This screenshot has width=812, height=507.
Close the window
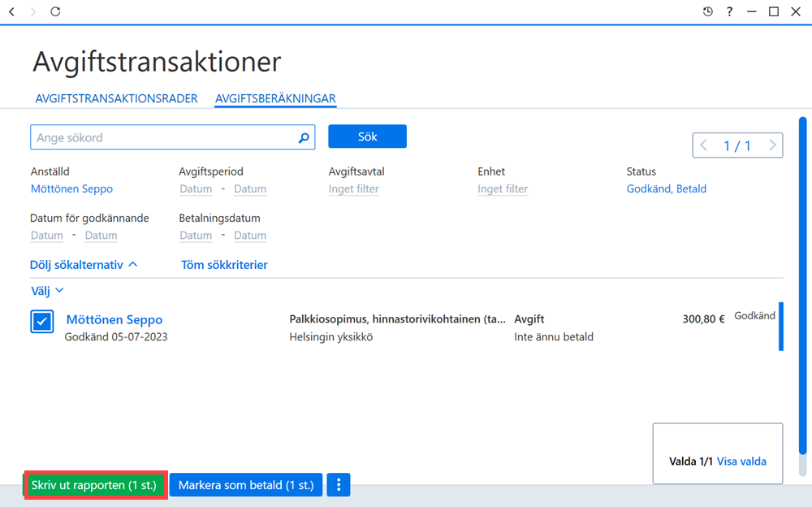pyautogui.click(x=796, y=11)
